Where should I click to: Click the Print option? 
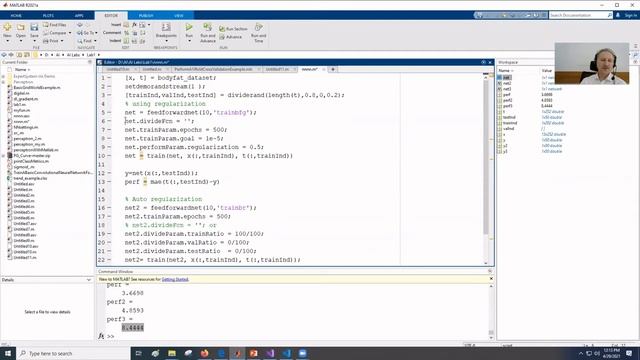51,41
